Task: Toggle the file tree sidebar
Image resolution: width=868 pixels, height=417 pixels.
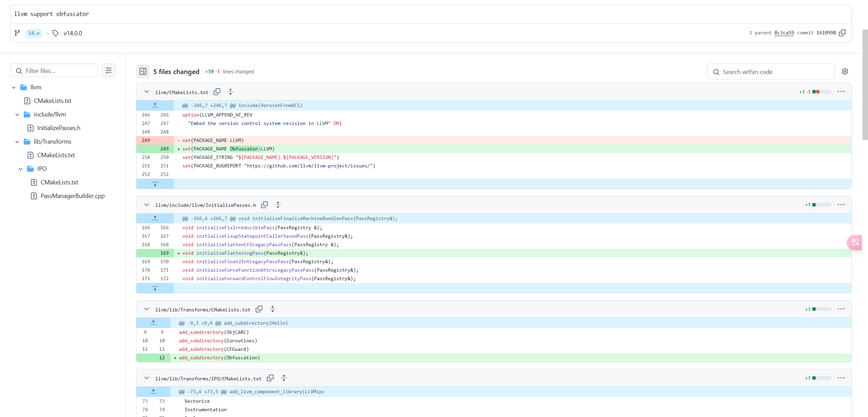Action: [143, 71]
